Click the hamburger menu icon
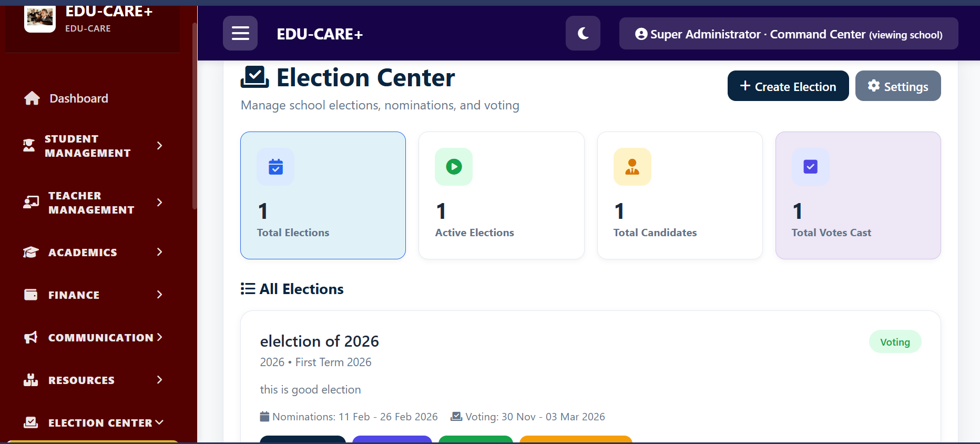Viewport: 980px width, 444px height. click(x=240, y=33)
